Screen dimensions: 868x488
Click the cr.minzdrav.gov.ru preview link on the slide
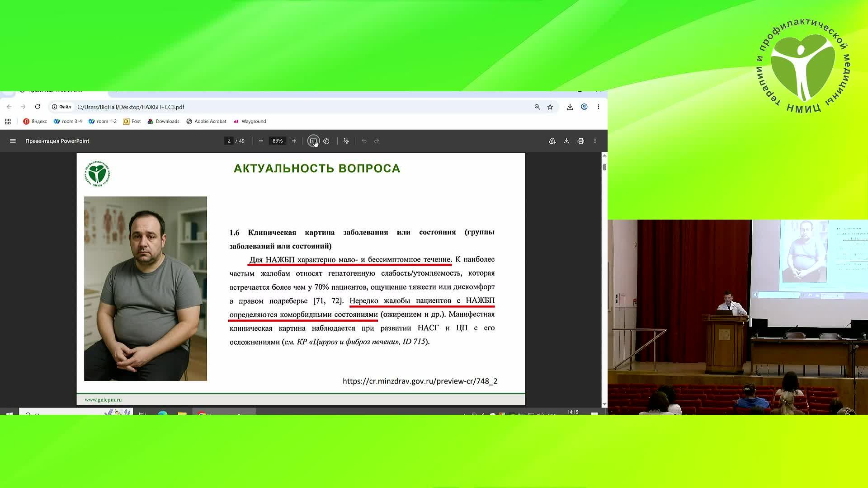point(420,381)
